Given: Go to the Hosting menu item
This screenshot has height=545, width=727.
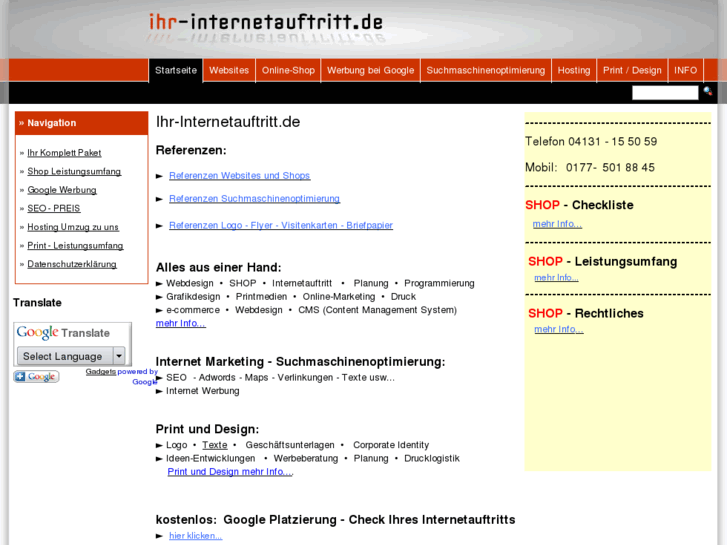Looking at the screenshot, I should pyautogui.click(x=574, y=71).
